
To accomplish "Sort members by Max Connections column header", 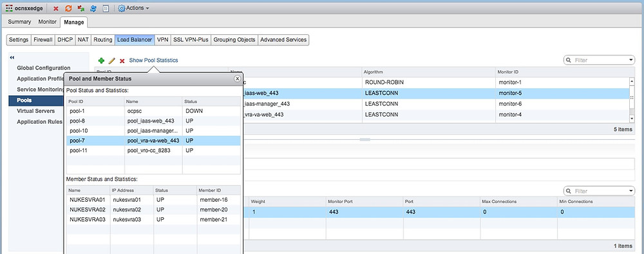I will (518, 202).
